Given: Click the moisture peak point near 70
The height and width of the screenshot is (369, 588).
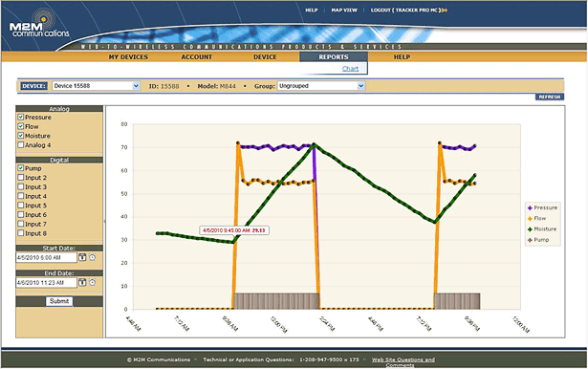Looking at the screenshot, I should pos(315,144).
